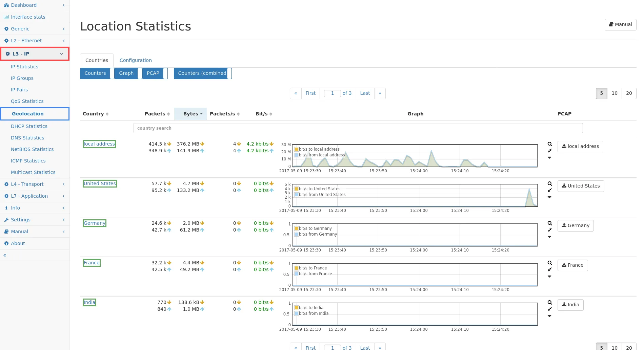Click the magnifier icon beside the local address graph
Viewport: 644px width, 350px height.
click(x=550, y=144)
